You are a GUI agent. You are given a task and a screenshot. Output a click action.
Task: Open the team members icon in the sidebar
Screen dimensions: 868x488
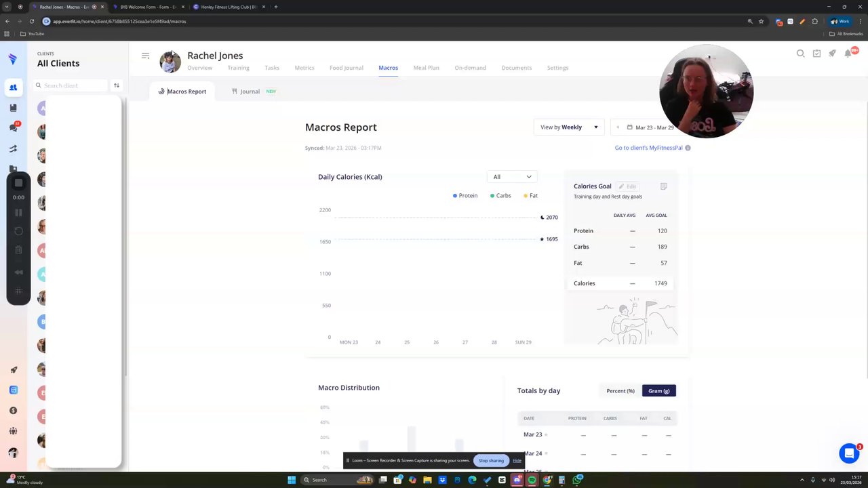(x=13, y=431)
